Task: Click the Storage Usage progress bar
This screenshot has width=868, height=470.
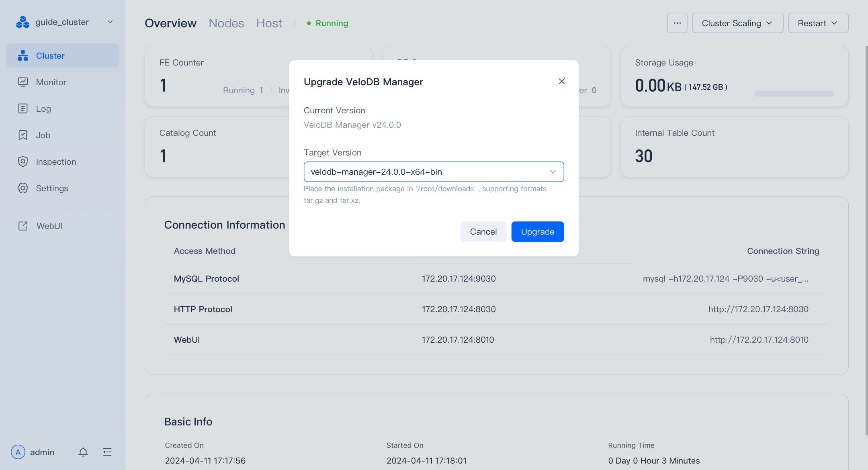Action: (x=794, y=94)
